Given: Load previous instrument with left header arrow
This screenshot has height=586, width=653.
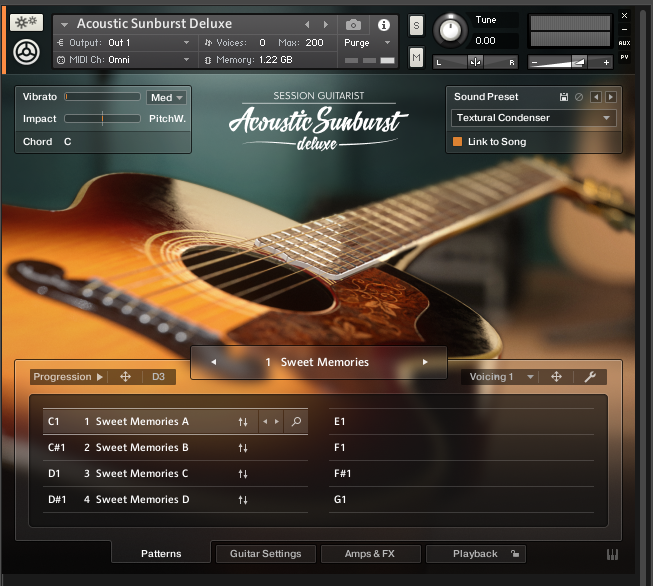Looking at the screenshot, I should (x=307, y=25).
